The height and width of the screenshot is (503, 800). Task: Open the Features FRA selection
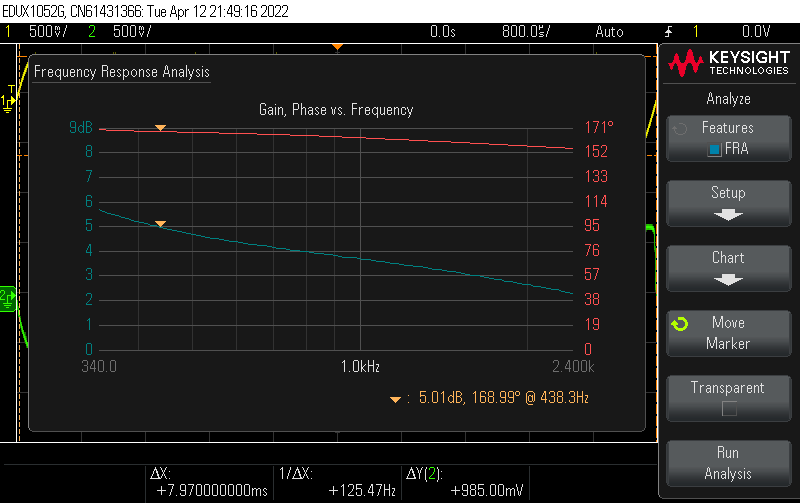728,138
